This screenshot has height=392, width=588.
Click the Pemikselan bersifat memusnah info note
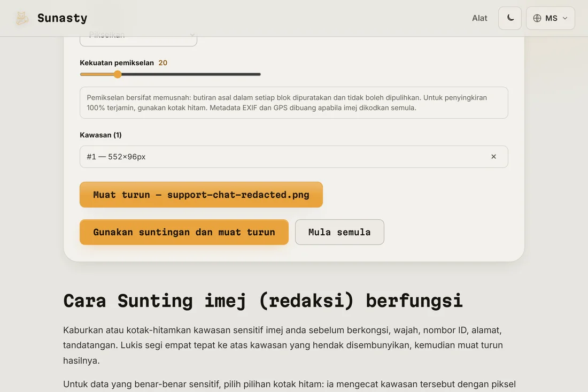pos(293,103)
